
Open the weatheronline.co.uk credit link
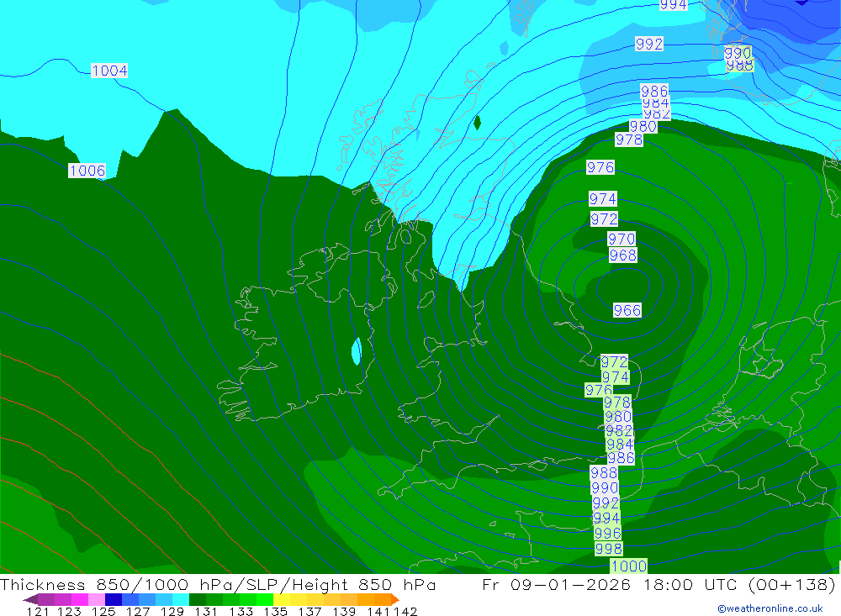click(x=770, y=608)
